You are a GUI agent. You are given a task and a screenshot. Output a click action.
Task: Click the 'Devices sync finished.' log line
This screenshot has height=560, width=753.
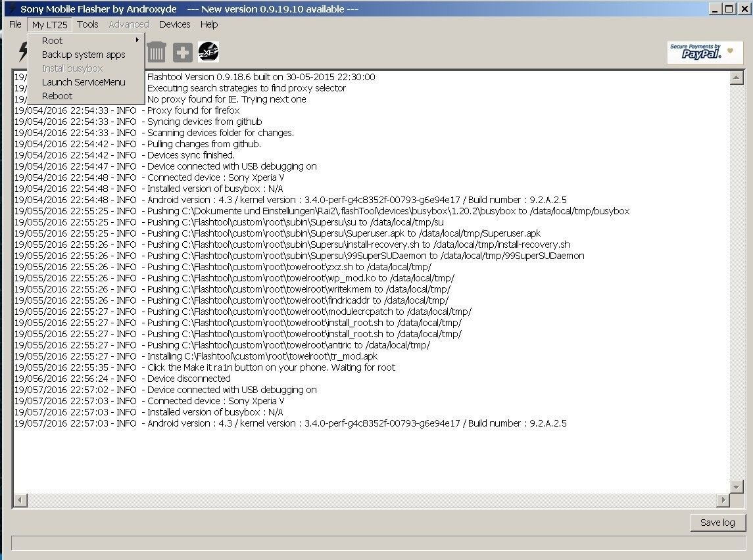click(124, 155)
